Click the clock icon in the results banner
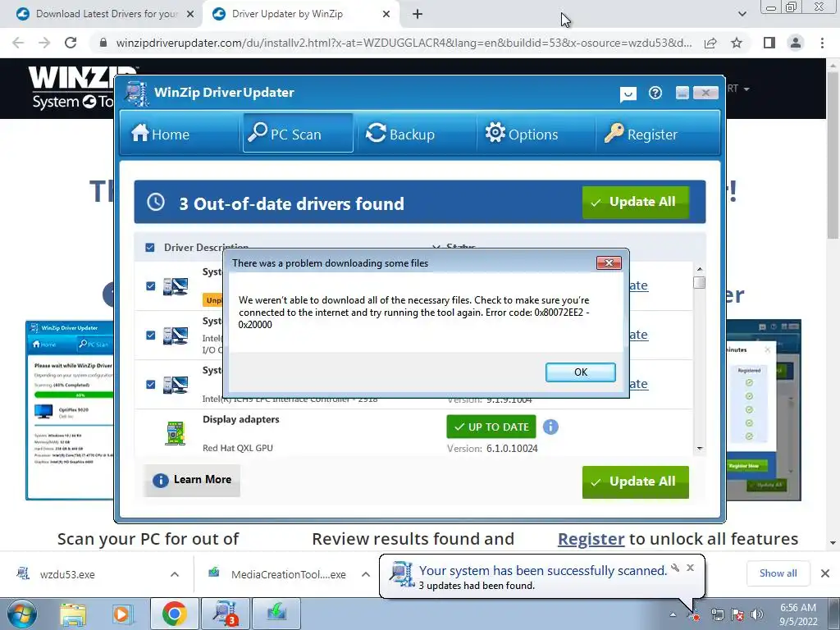Screen dimensions: 840x630 coord(156,202)
